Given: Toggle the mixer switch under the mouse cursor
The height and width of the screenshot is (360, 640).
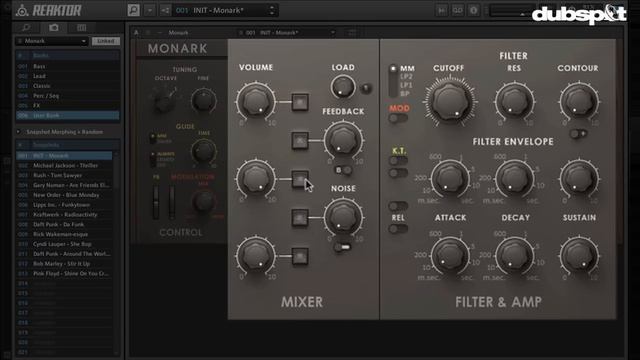Looking at the screenshot, I should tap(300, 179).
